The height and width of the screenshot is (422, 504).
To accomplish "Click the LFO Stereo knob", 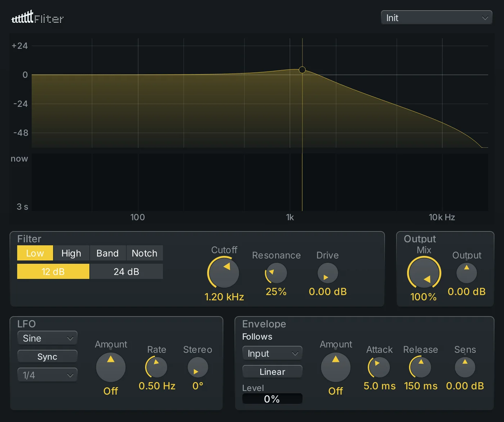I will coord(198,367).
